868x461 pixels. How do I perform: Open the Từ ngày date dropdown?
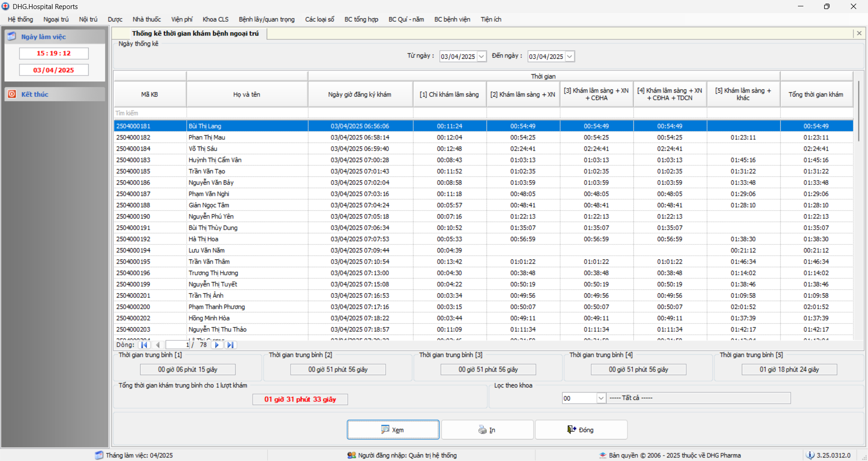pyautogui.click(x=481, y=56)
